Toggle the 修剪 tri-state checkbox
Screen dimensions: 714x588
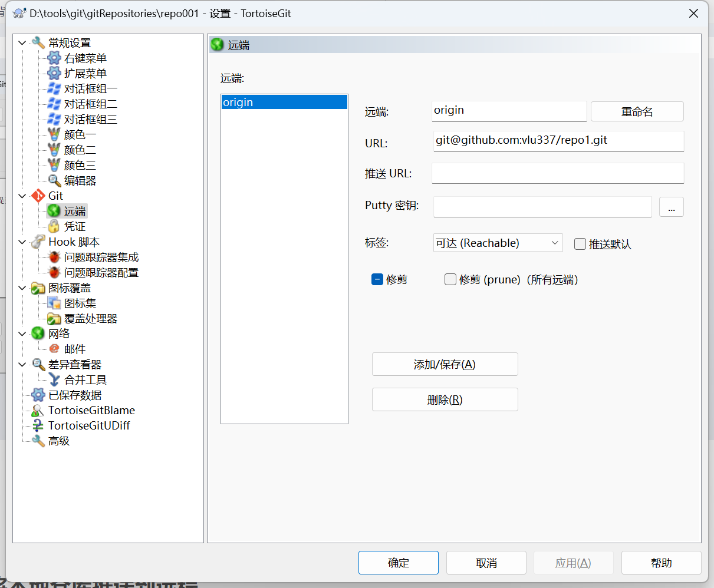[x=377, y=279]
